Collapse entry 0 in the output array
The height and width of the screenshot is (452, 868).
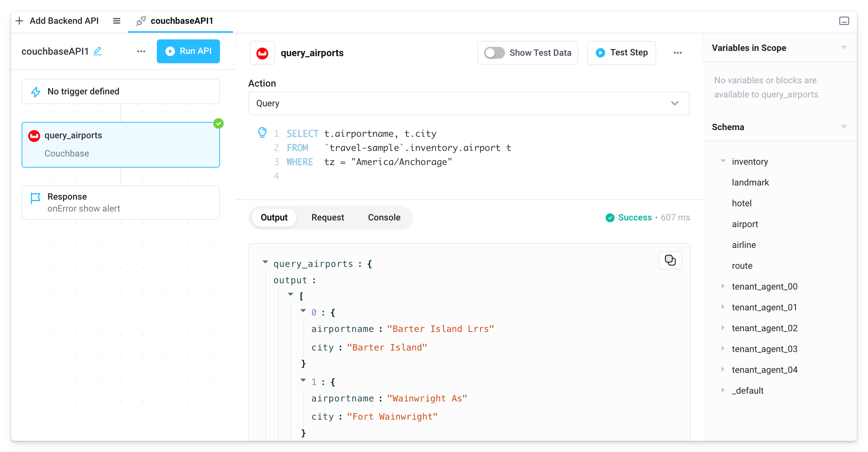(x=304, y=311)
